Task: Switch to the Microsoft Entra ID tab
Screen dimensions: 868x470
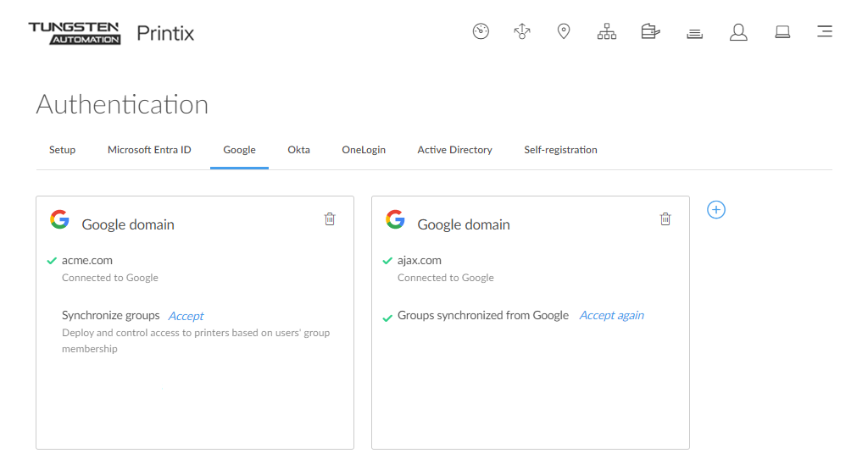Action: [149, 150]
